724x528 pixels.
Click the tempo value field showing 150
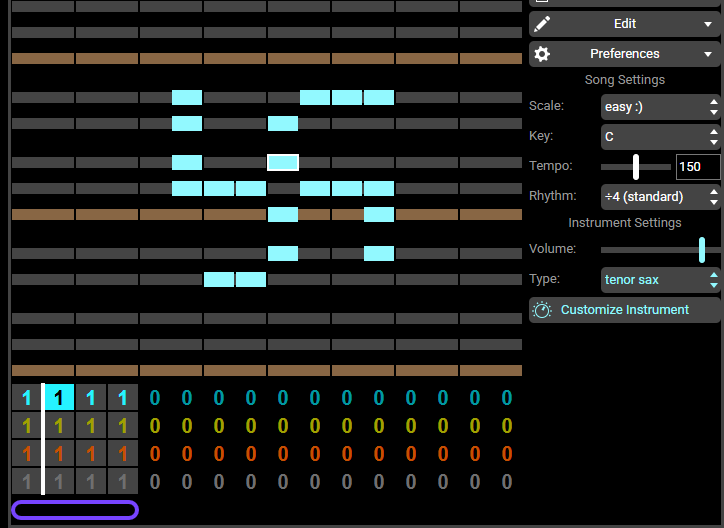tap(698, 167)
